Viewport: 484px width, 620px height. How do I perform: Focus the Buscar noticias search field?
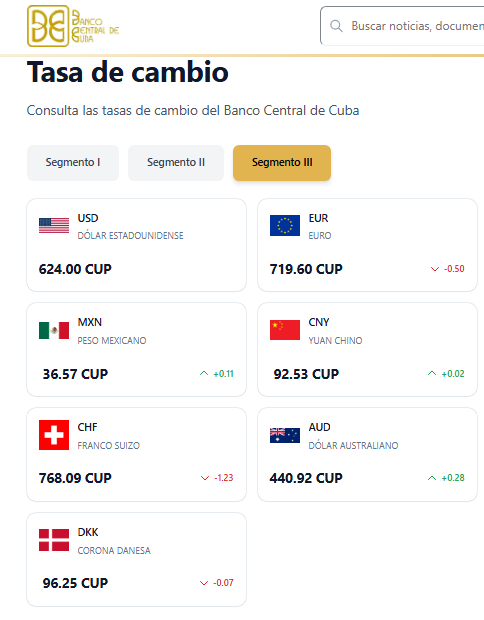pos(402,26)
